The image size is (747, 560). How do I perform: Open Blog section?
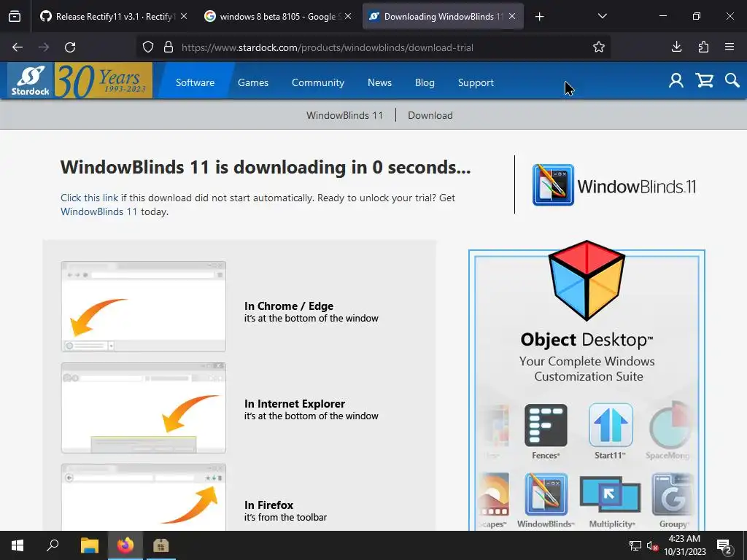(425, 82)
